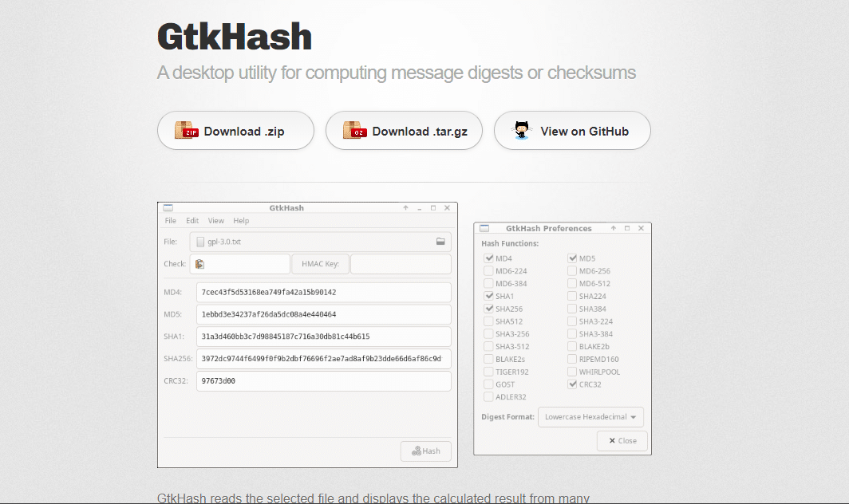
Task: Click the GtkHash window menu icon
Action: (x=168, y=207)
